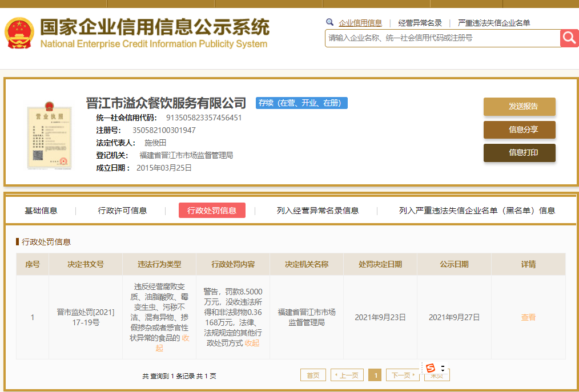This screenshot has height=392, width=579.
Task: Click the 发送报告 button
Action: 520,106
